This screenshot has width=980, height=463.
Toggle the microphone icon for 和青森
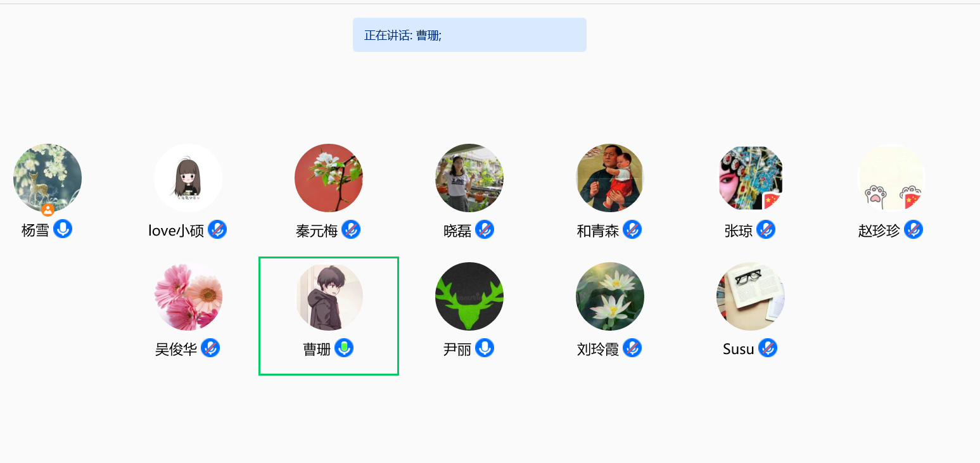coord(632,229)
